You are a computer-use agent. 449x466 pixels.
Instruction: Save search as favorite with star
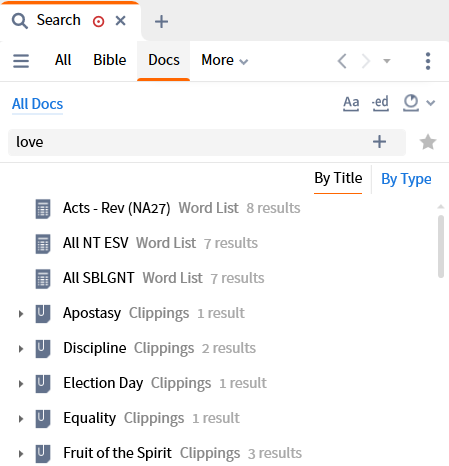tap(428, 142)
